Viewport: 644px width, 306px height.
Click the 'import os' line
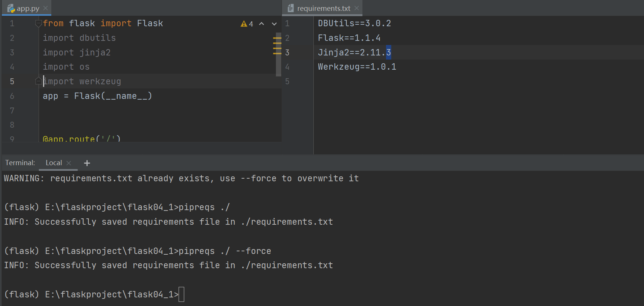point(66,67)
